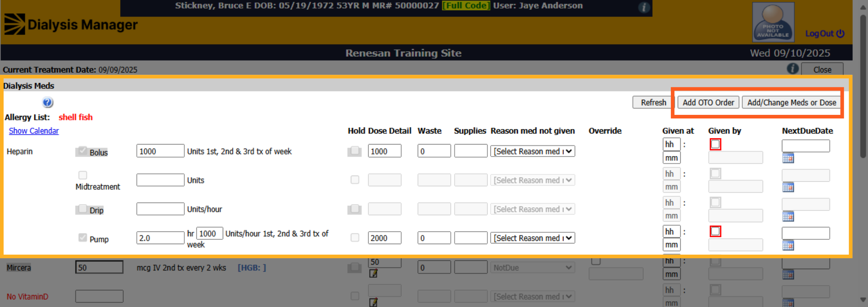Open calendar icon for Mircera due date

coord(788,274)
